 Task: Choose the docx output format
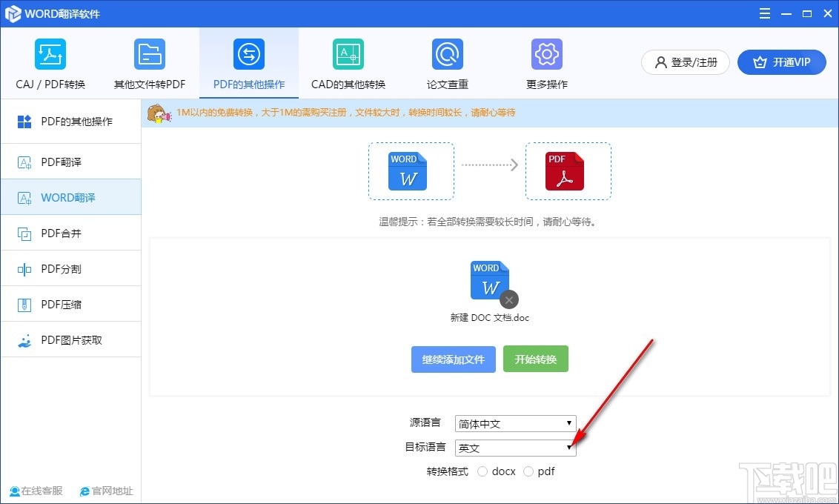(x=483, y=471)
